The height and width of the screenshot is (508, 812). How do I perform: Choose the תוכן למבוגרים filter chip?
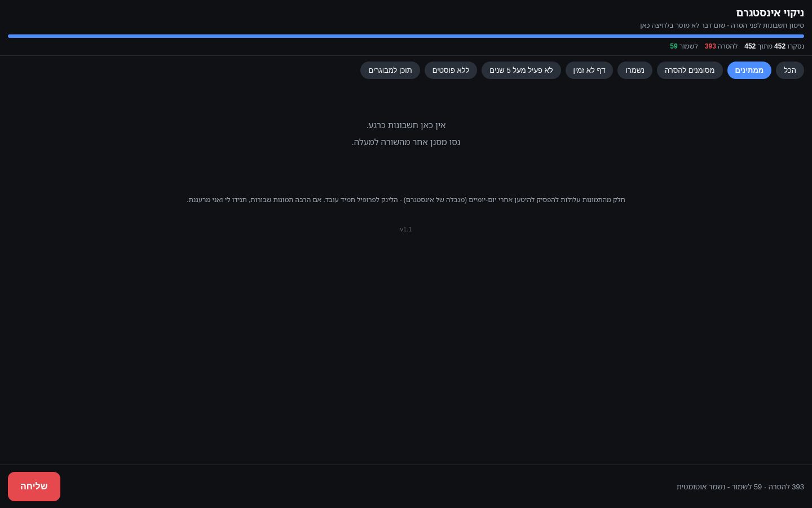point(390,70)
